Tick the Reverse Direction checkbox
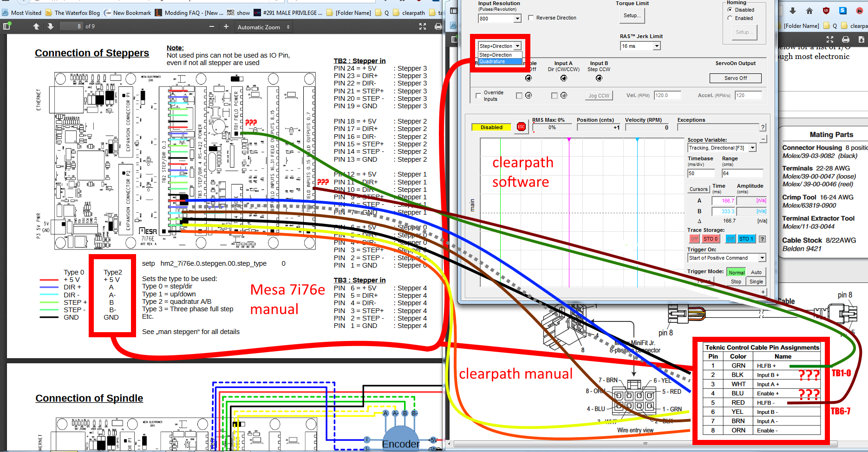The image size is (868, 452). tap(531, 18)
